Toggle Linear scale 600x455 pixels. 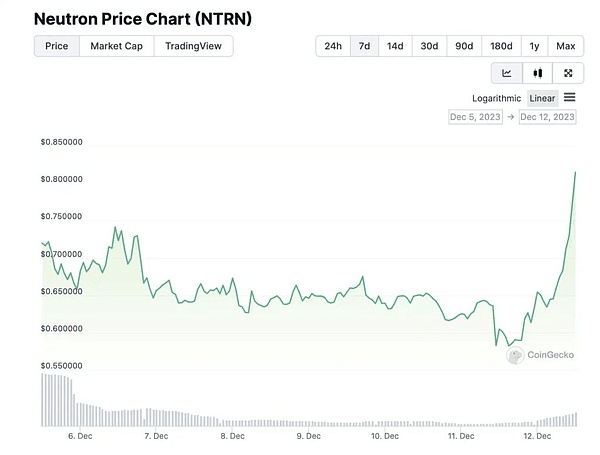543,98
